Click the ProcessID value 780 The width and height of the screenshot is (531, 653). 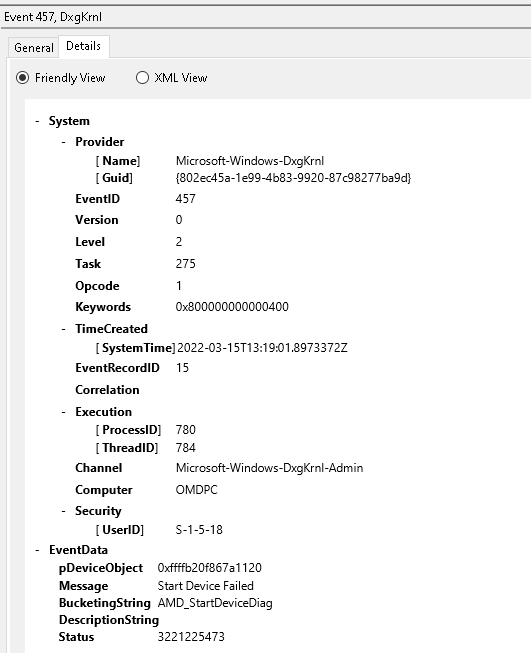click(x=185, y=429)
